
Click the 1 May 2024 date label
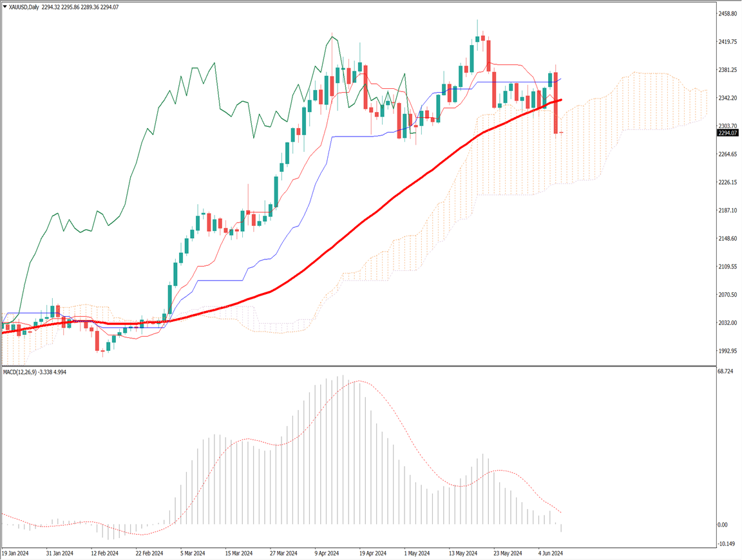417,554
